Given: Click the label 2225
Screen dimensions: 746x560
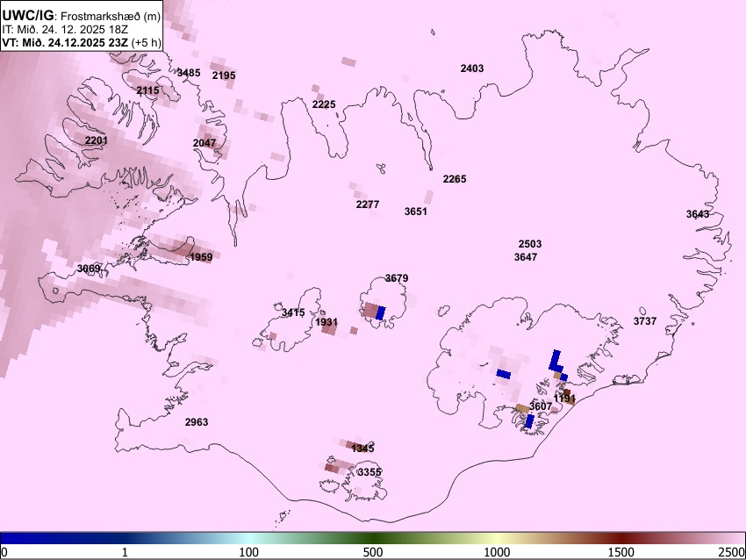Looking at the screenshot, I should tap(324, 104).
